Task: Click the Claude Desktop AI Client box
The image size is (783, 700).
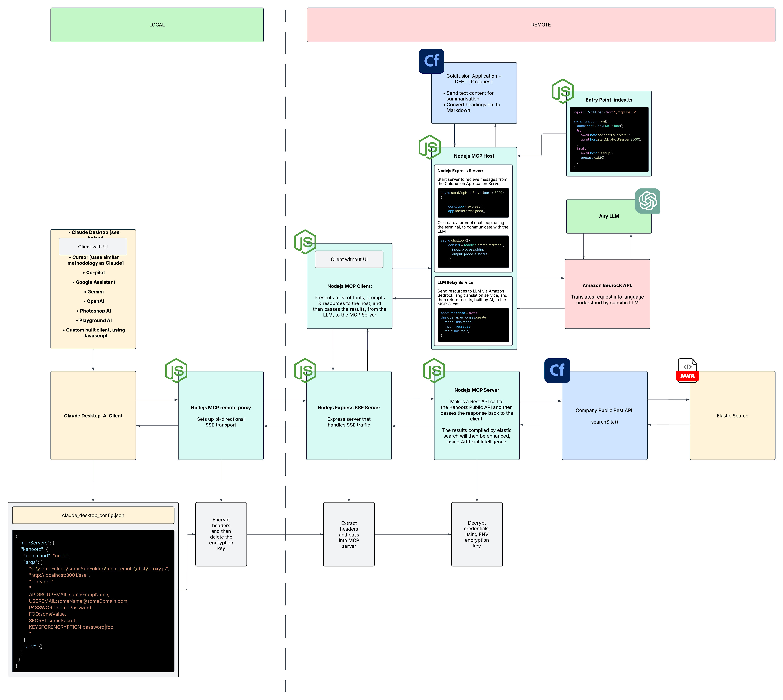Action: pyautogui.click(x=93, y=415)
